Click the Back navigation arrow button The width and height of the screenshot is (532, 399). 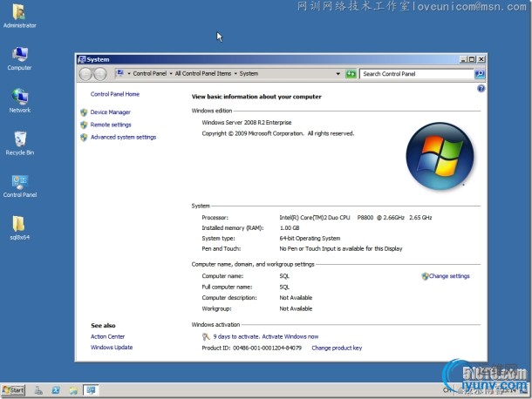85,74
